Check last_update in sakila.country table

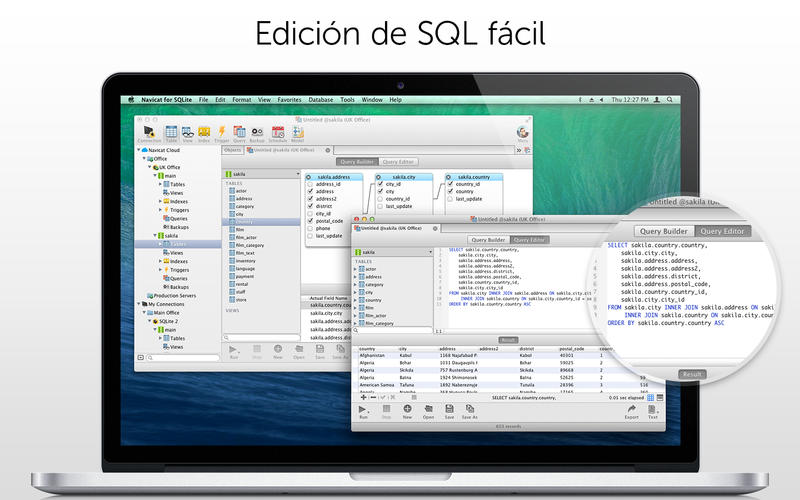pos(450,199)
